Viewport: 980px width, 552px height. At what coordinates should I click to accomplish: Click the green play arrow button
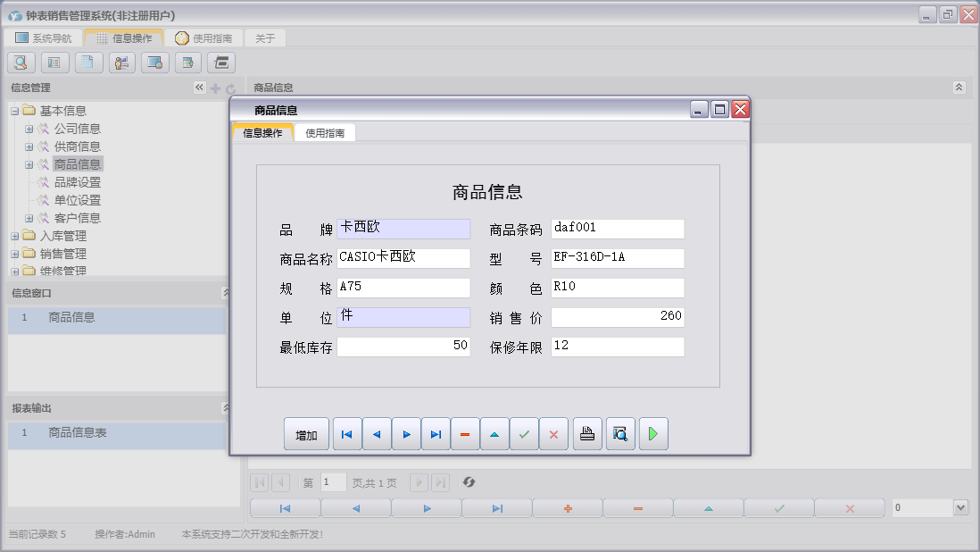pos(653,434)
